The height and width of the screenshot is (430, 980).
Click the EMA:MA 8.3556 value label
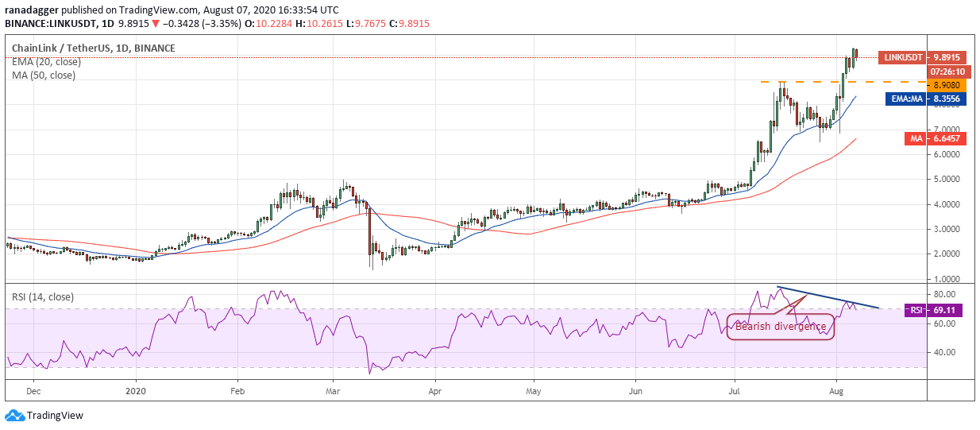928,99
